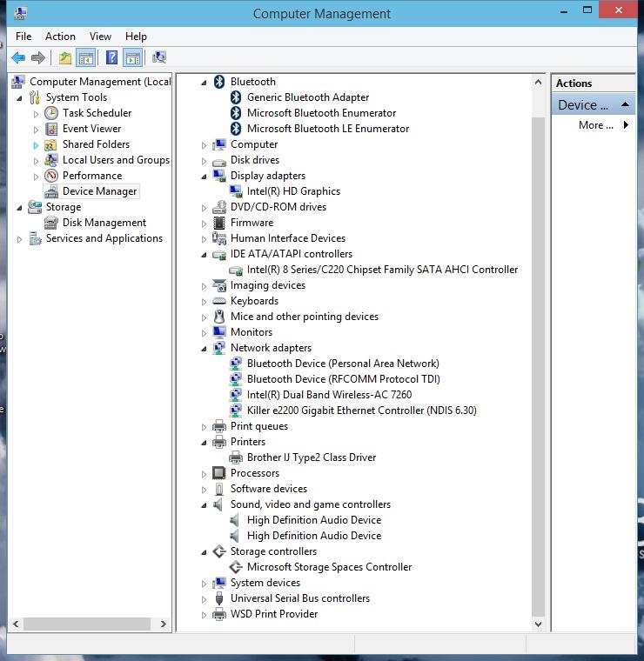Click the Services and Applications icon
This screenshot has width=644, height=661.
point(35,238)
